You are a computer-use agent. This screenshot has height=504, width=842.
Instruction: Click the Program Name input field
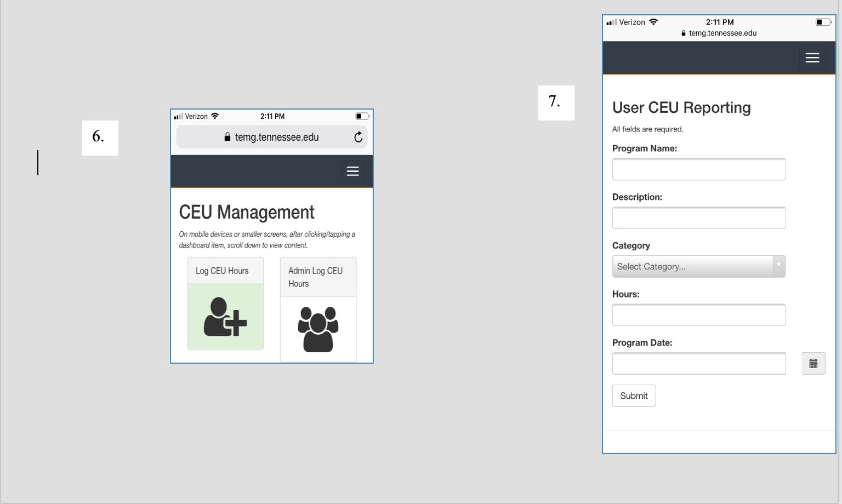click(x=698, y=169)
